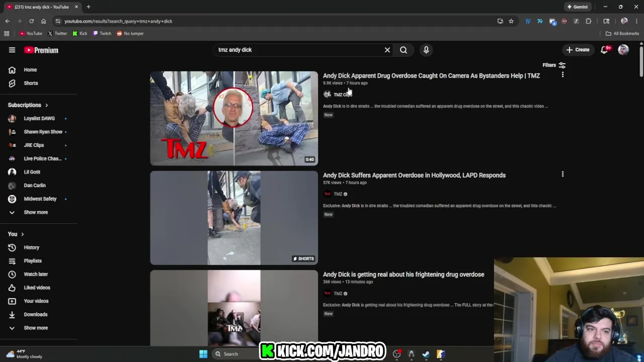Viewport: 644px width, 362px height.
Task: Open Loyalist DAWG subscription channel
Action: tap(39, 119)
